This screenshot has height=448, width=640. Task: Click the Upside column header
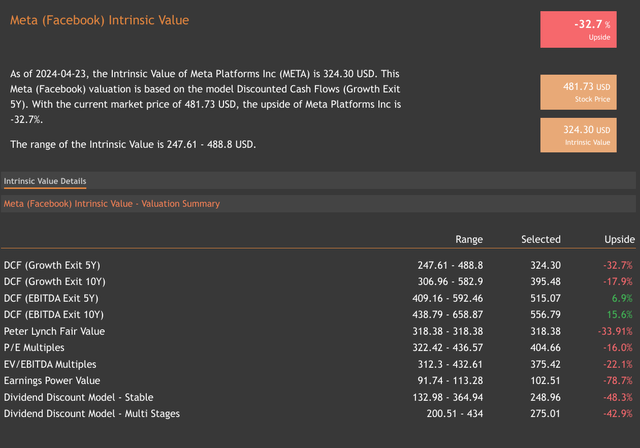coord(620,240)
